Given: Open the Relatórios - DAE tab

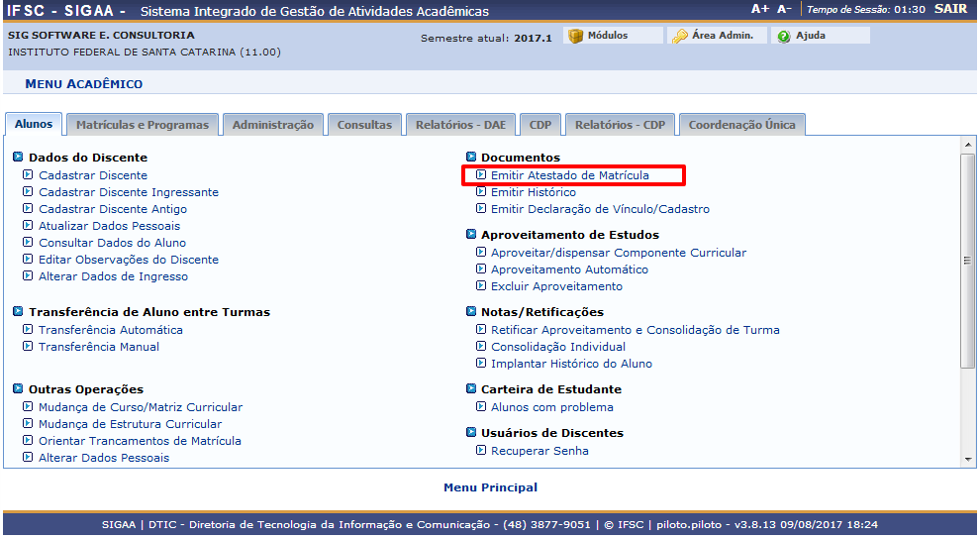Looking at the screenshot, I should click(460, 125).
